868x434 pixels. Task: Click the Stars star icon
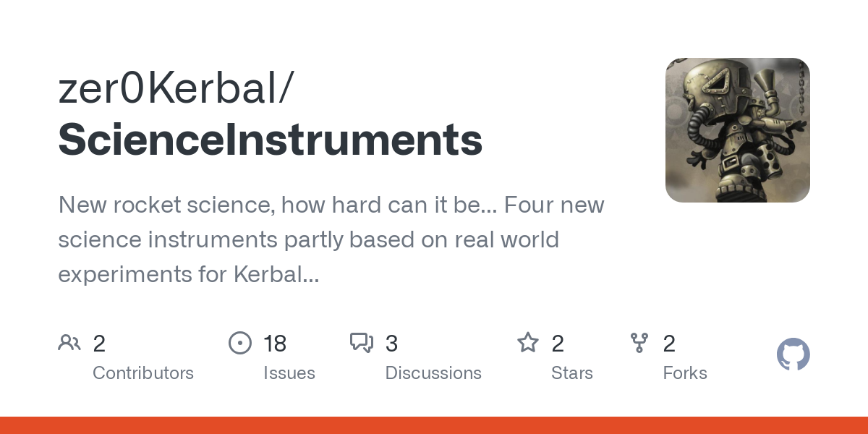coord(527,343)
